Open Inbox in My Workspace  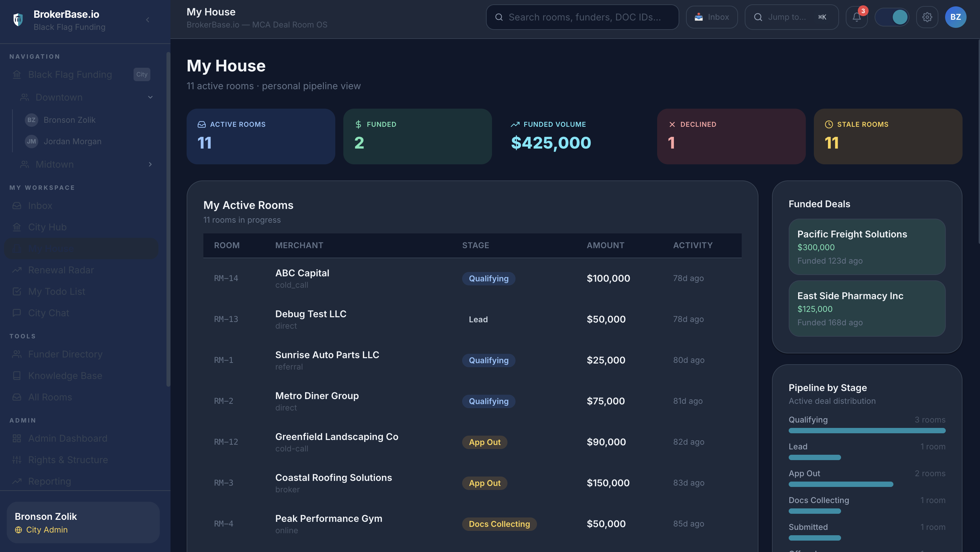[81, 206]
